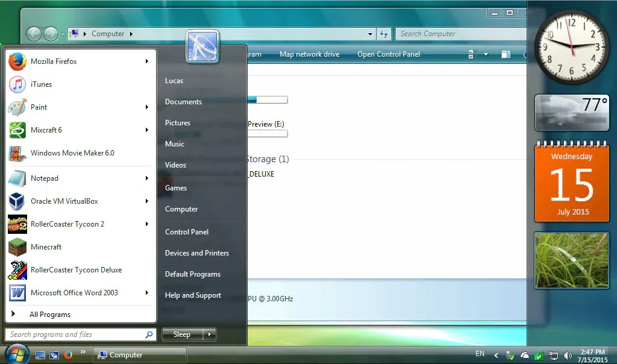Click the calendar gadget showing Wednesday 15
617x364 pixels.
pos(572,181)
